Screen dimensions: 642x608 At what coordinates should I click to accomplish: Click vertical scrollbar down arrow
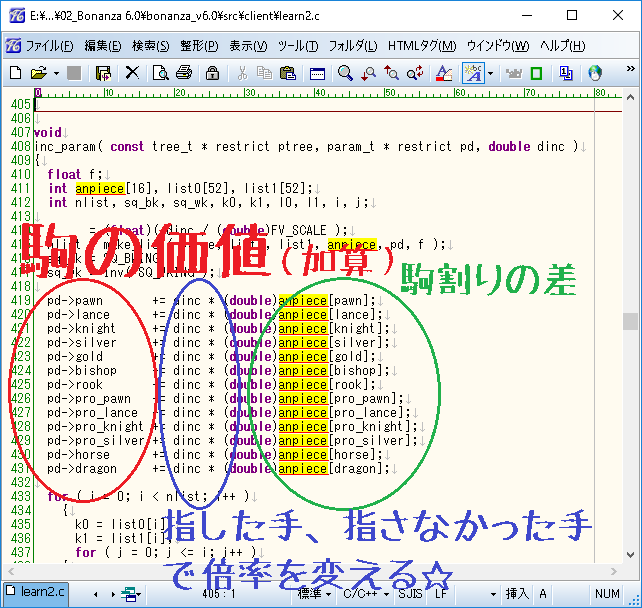631,555
